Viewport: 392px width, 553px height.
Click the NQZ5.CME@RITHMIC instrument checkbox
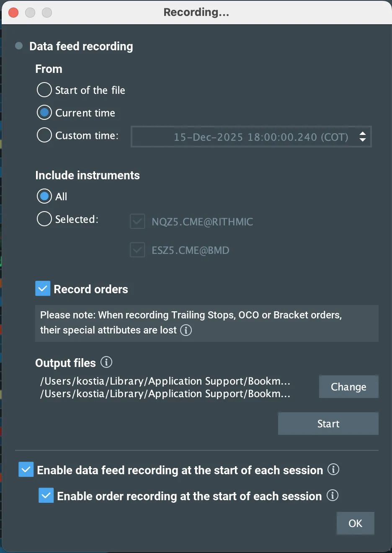coord(137,221)
